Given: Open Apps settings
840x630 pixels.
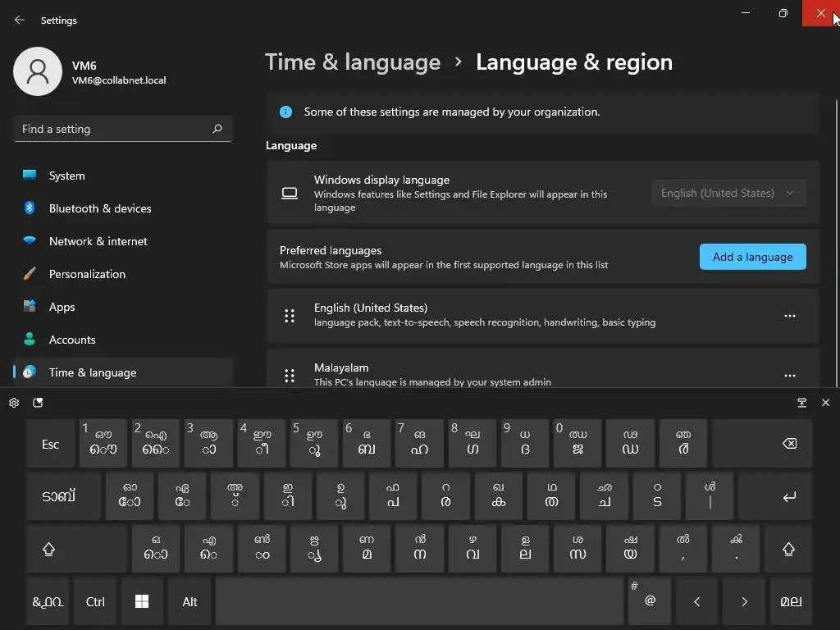Looking at the screenshot, I should tap(123, 307).
